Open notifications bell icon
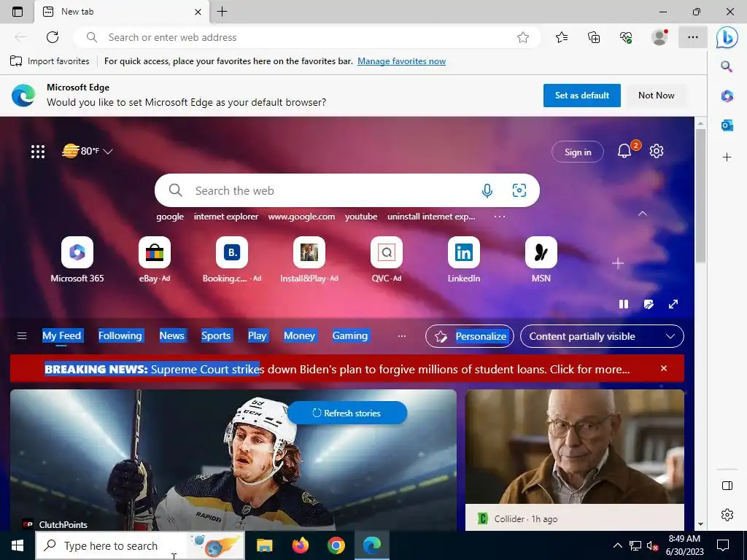747x560 pixels. (624, 152)
